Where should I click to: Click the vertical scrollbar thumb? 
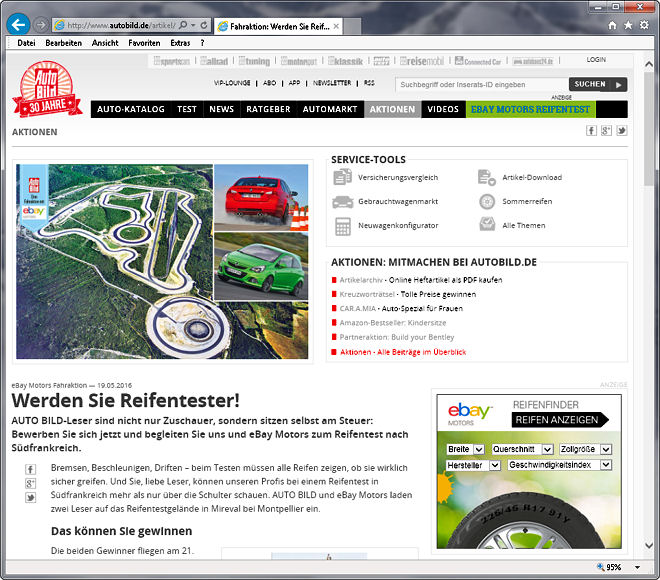[x=649, y=129]
